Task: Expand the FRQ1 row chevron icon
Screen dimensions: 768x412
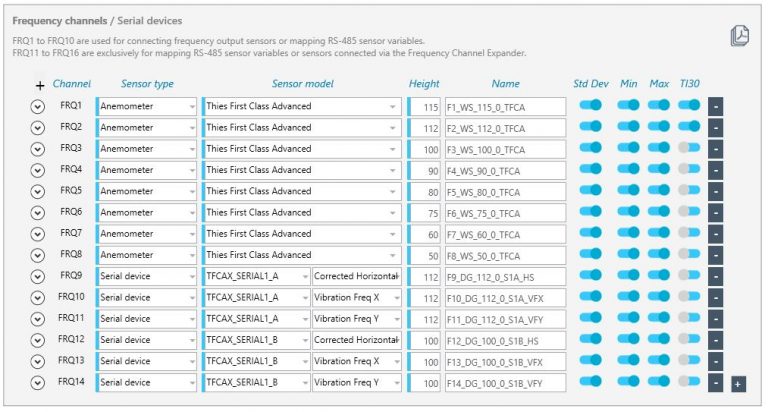Action: [x=38, y=106]
